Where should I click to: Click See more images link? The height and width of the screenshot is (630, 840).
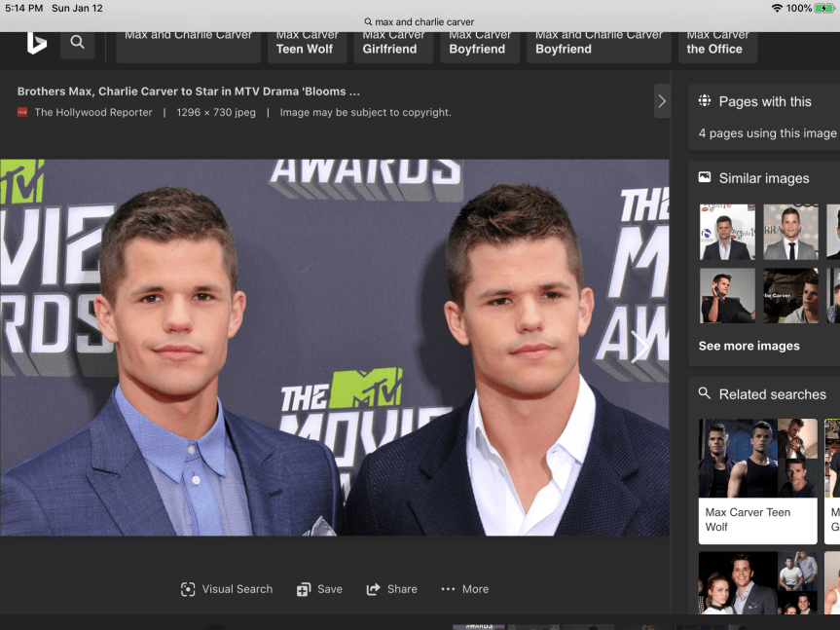coord(749,346)
